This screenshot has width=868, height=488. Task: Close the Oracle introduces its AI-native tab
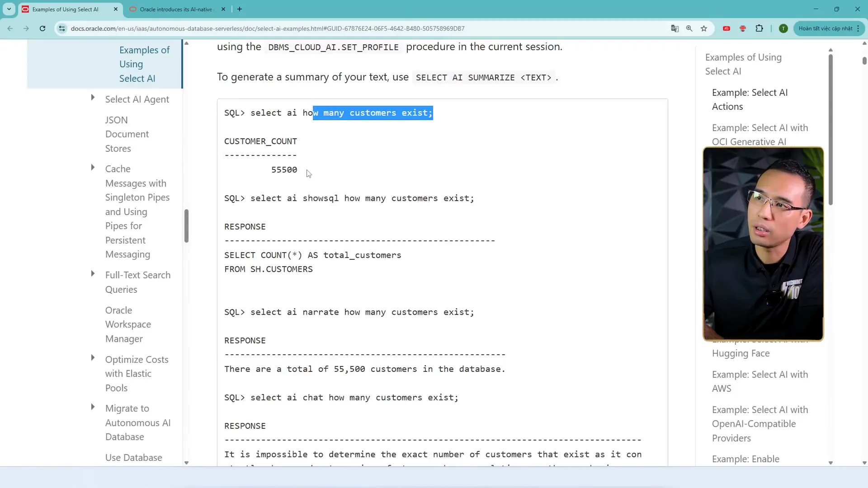point(223,9)
